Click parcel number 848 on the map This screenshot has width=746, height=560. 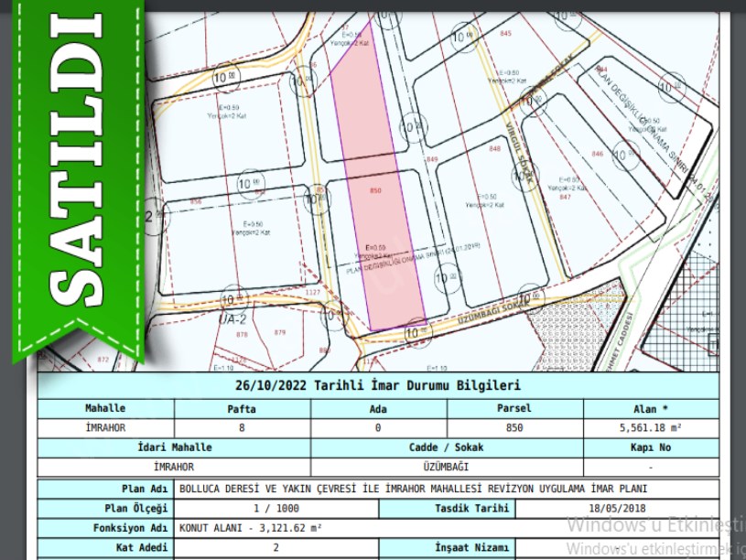(x=495, y=148)
